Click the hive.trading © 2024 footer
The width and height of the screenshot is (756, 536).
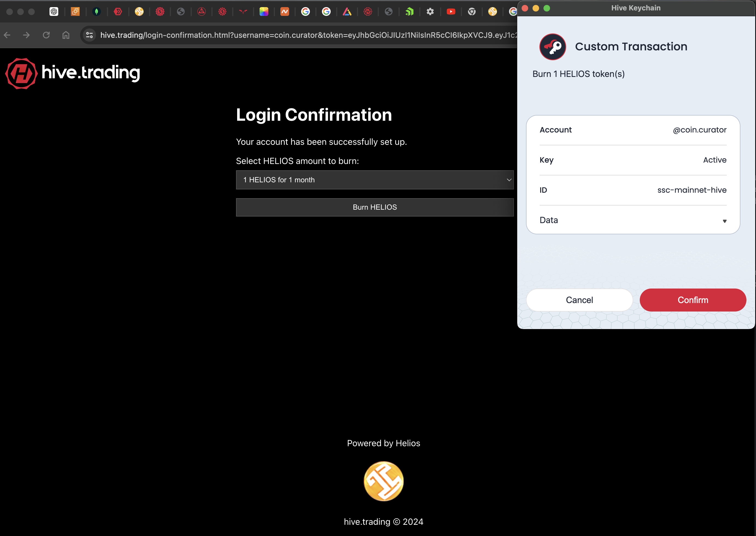pos(383,522)
